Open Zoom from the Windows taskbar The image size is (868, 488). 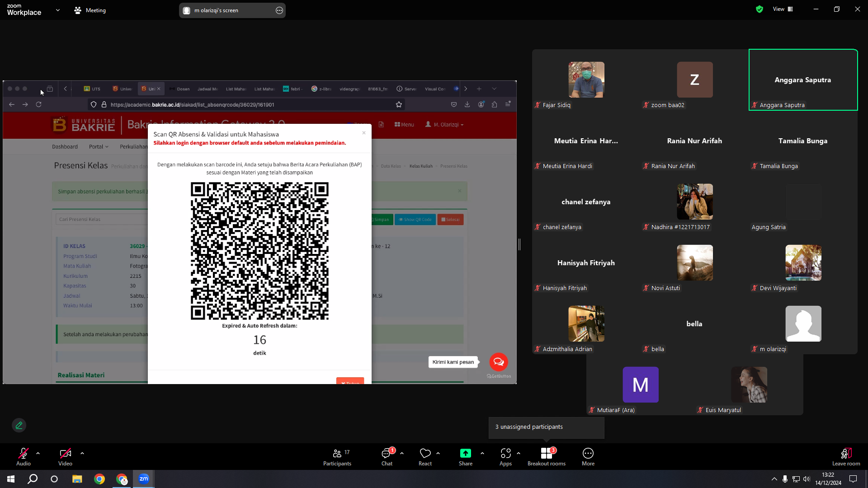pos(144,479)
